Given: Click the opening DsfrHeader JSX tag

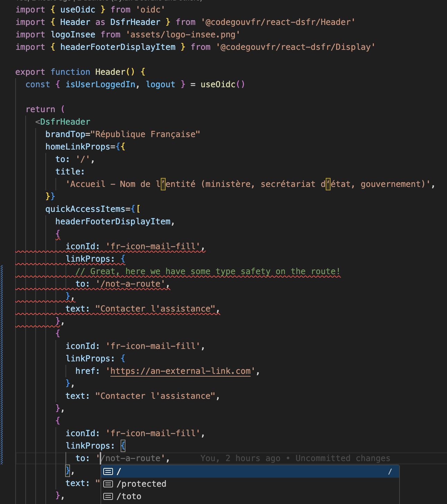Looking at the screenshot, I should coord(65,122).
